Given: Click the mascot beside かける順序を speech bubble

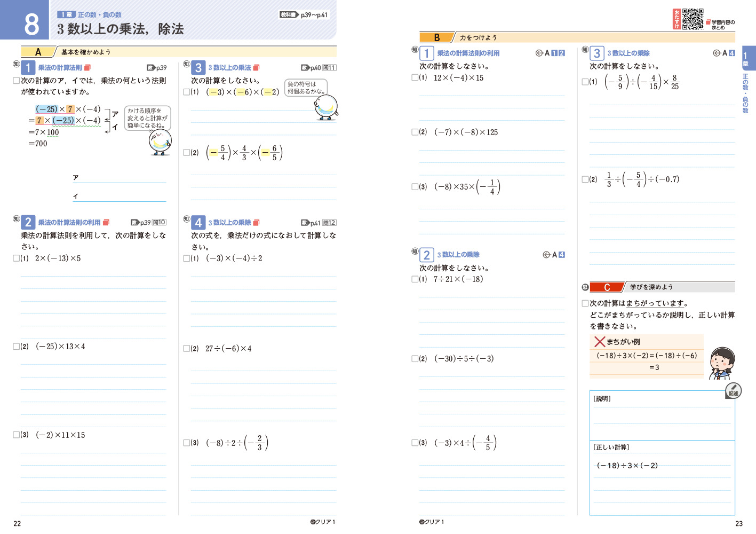Looking at the screenshot, I should (160, 143).
